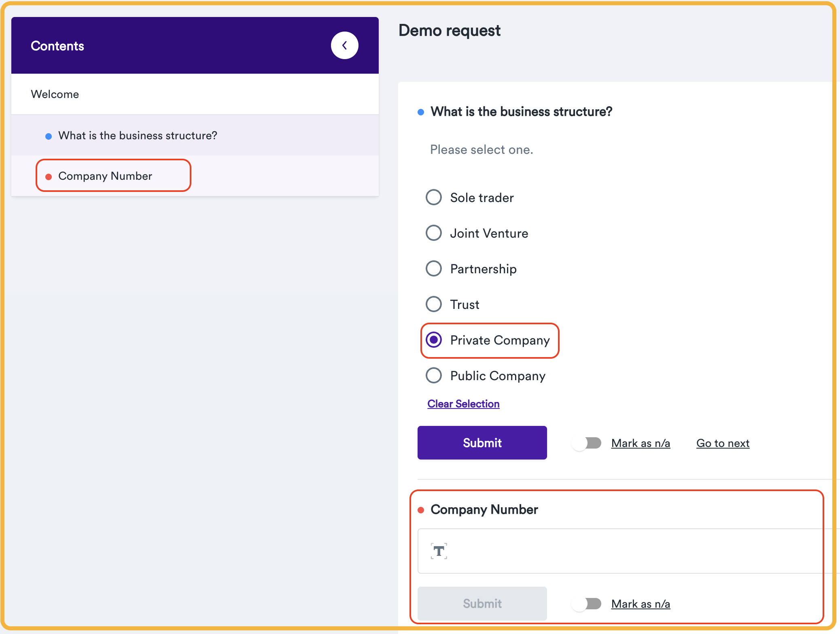840x634 pixels.
Task: Click the greyed Submit button under Company Number
Action: pos(482,603)
